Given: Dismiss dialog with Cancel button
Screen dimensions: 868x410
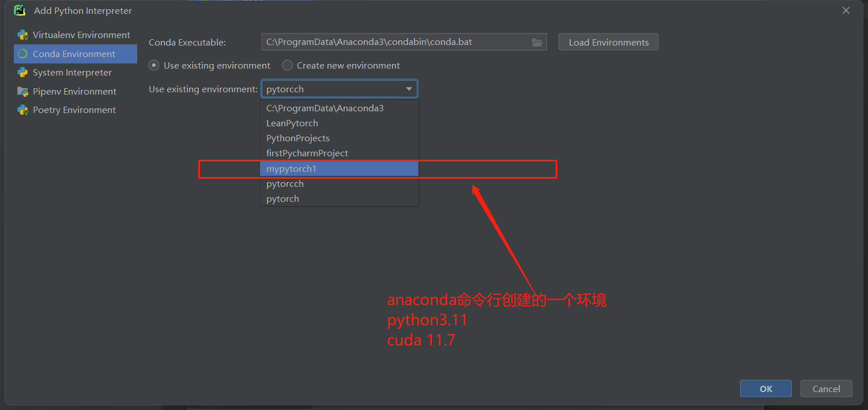Looking at the screenshot, I should [x=826, y=389].
